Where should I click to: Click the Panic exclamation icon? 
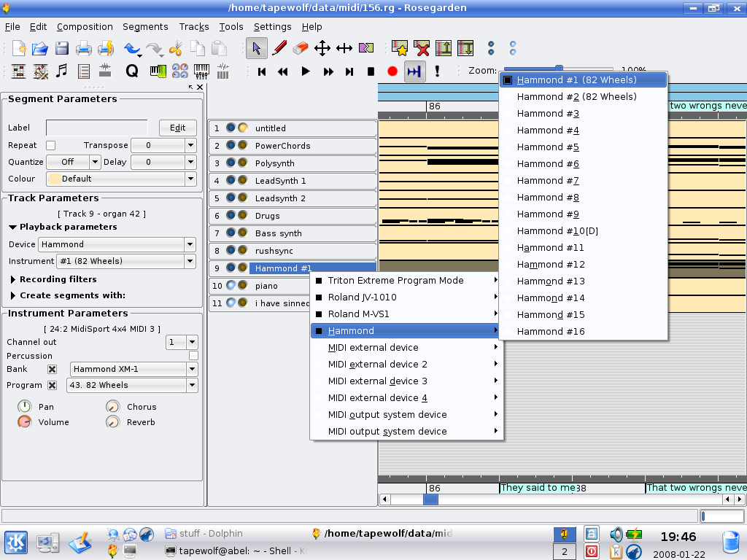click(x=437, y=71)
